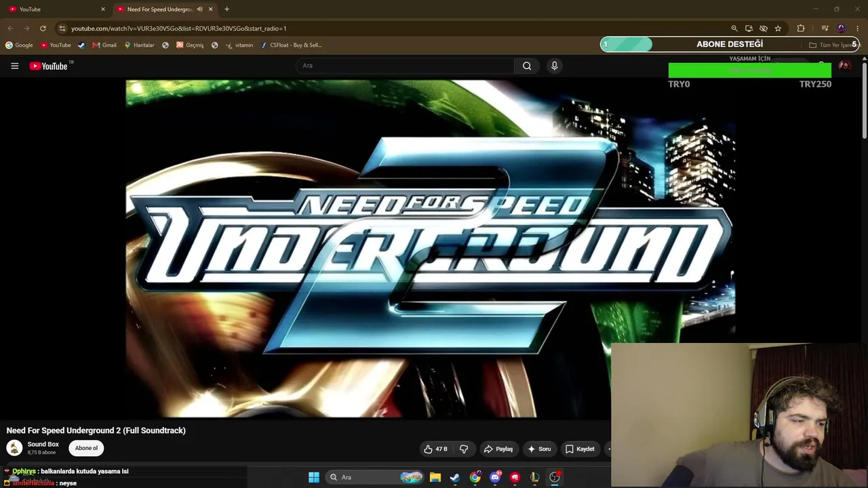Switch to Discord in the taskbar

coord(495,477)
